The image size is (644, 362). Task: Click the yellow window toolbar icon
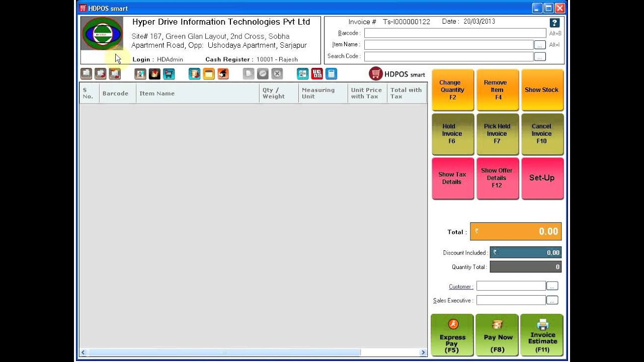(x=209, y=74)
